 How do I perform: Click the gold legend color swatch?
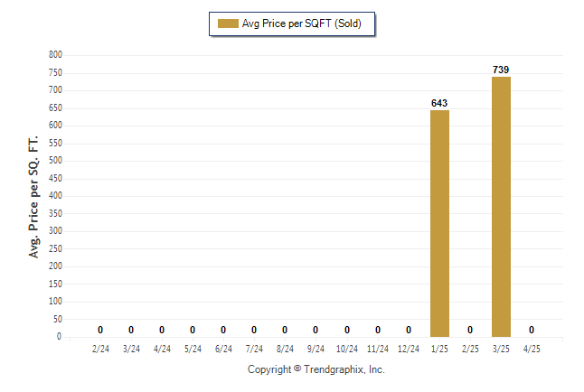228,23
